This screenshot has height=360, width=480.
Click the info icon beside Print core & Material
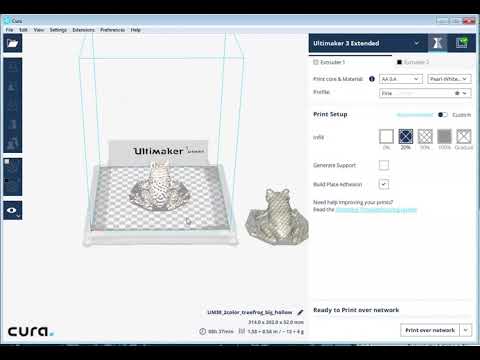click(x=372, y=79)
